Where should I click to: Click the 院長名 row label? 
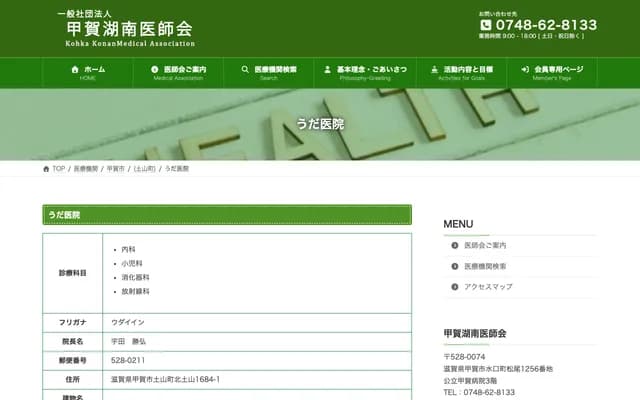pyautogui.click(x=73, y=341)
